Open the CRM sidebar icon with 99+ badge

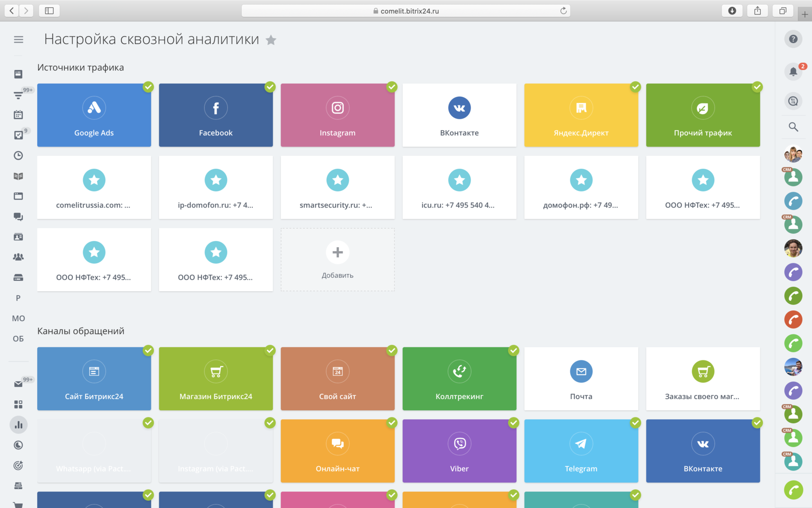tap(18, 95)
